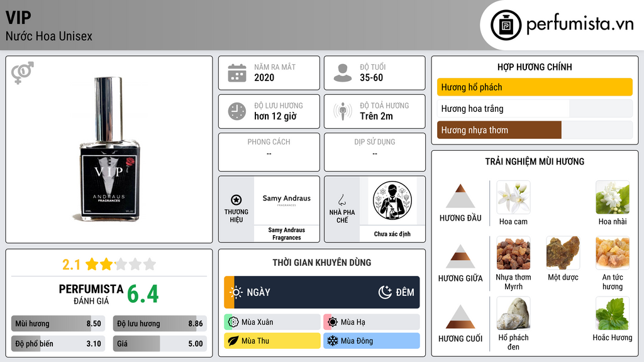Viewport: 644px width, 362px height.
Task: Click the calendar icon for release year
Action: [237, 73]
